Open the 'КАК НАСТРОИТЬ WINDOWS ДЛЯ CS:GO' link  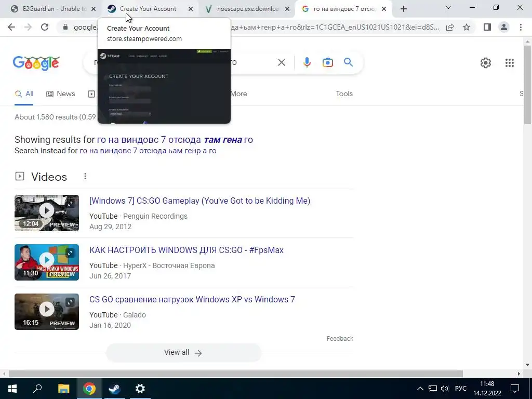187,250
